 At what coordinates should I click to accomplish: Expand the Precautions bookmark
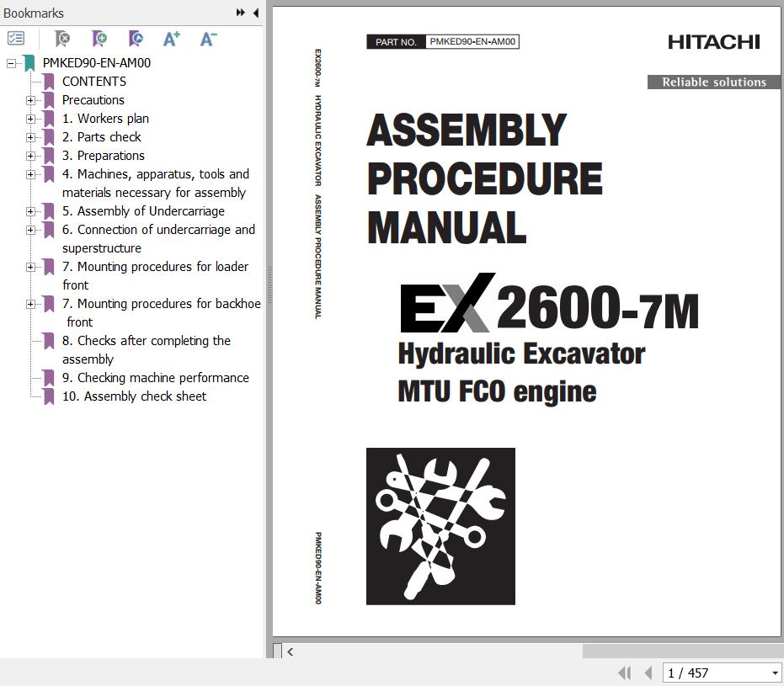[x=30, y=100]
